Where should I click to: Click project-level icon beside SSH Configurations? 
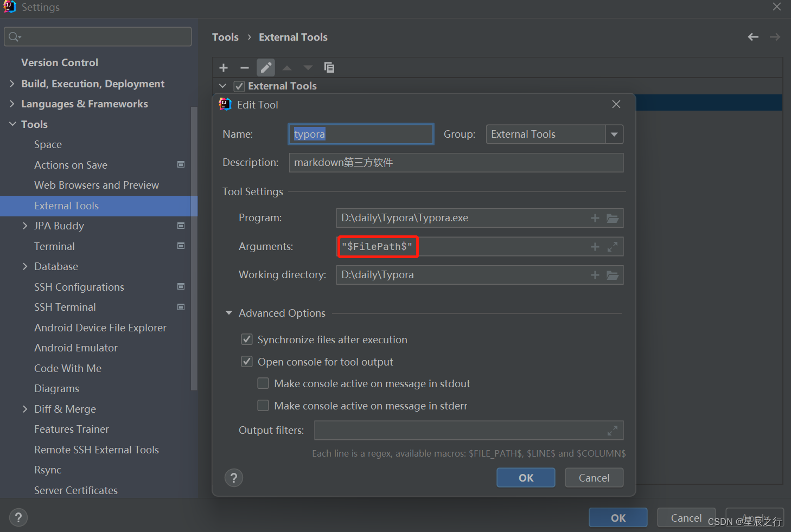pyautogui.click(x=181, y=286)
